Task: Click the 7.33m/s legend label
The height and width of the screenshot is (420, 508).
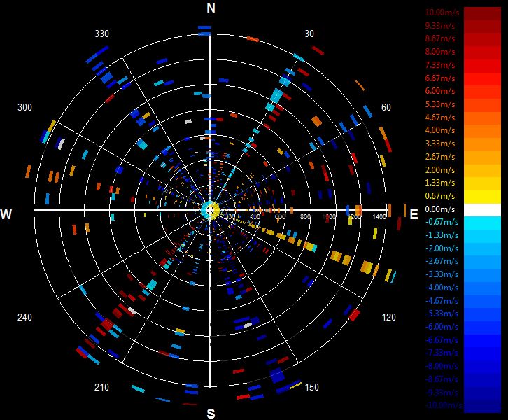Action: pos(440,65)
